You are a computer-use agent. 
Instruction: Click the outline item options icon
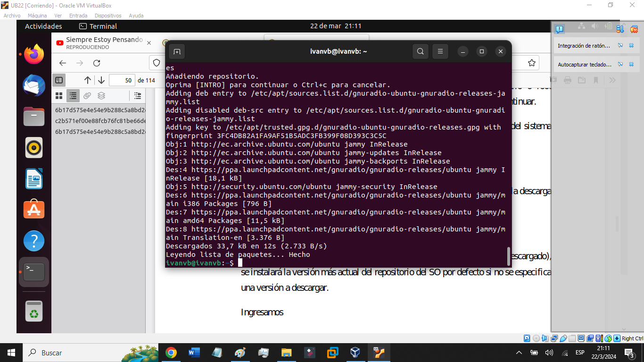[137, 96]
